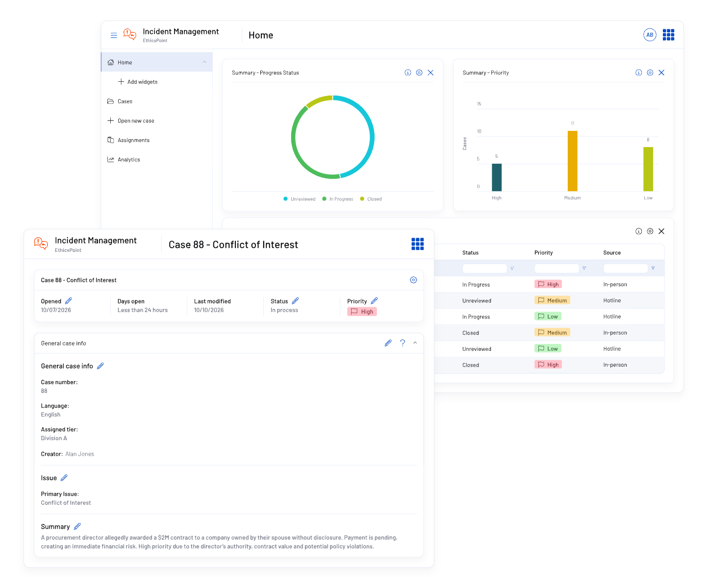This screenshot has width=706, height=588.
Task: Show info for the cases table widget
Action: (638, 231)
